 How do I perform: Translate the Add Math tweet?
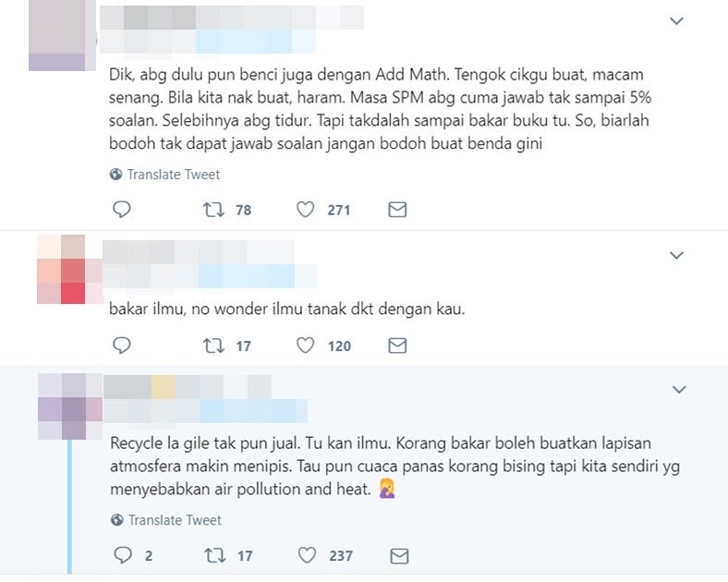point(164,175)
